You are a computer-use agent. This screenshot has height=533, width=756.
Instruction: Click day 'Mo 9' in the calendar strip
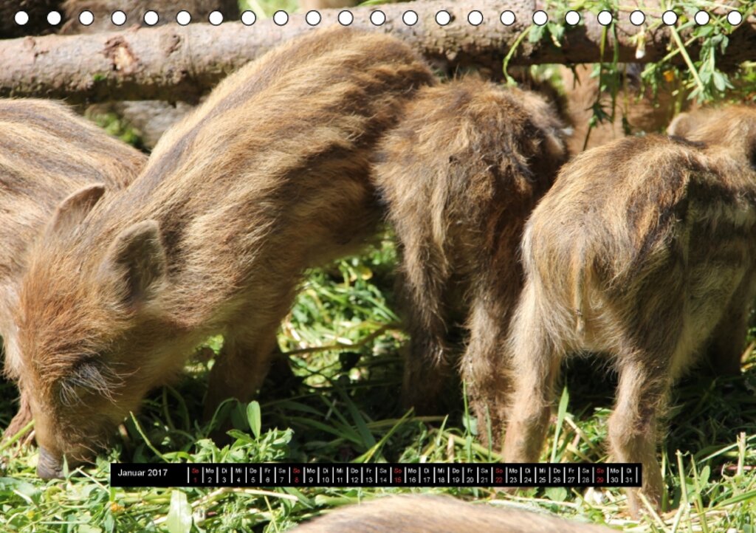pyautogui.click(x=311, y=475)
